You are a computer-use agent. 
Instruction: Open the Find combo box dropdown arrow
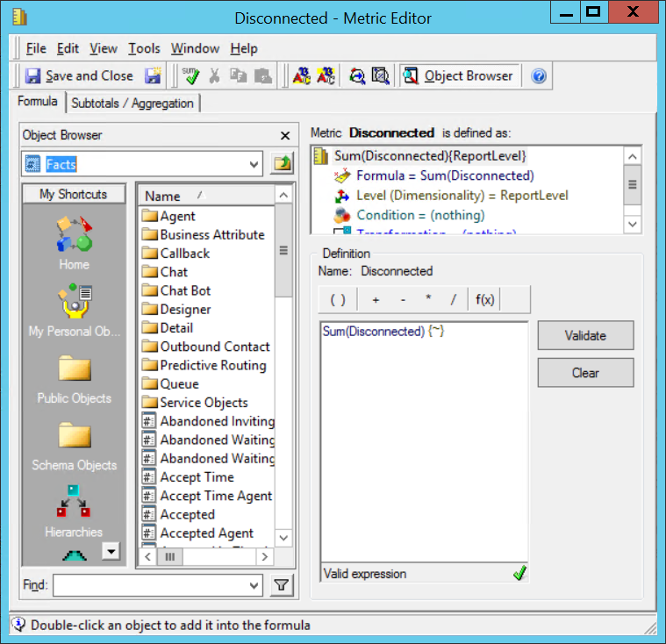254,585
